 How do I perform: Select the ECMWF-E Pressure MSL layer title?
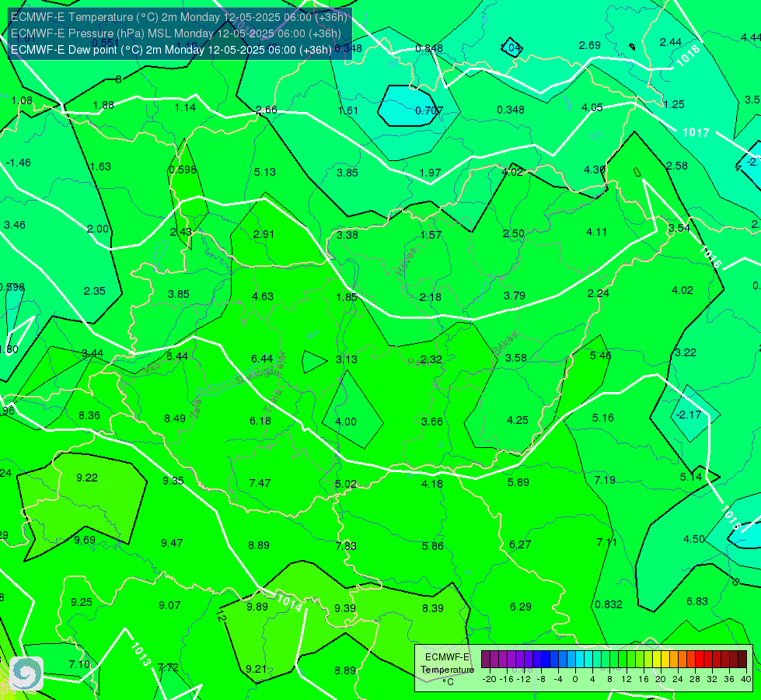click(x=176, y=33)
